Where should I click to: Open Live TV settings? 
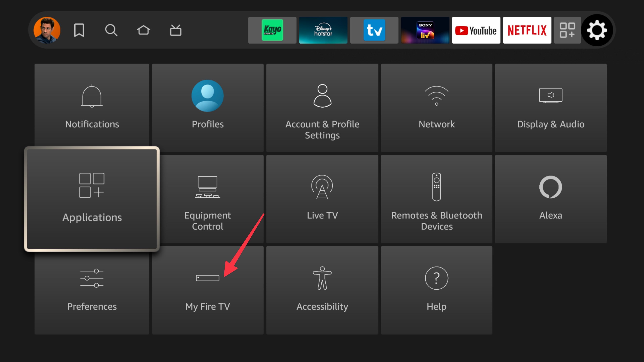click(322, 199)
